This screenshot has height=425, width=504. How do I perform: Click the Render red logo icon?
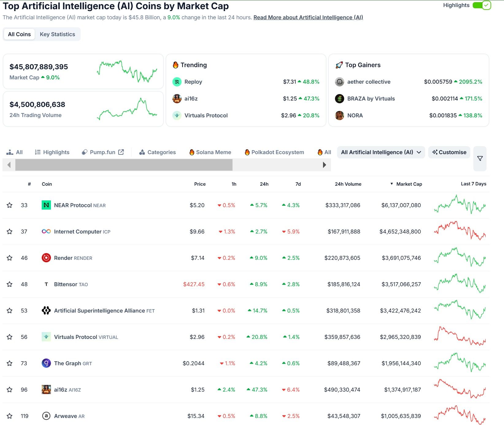[x=46, y=258]
